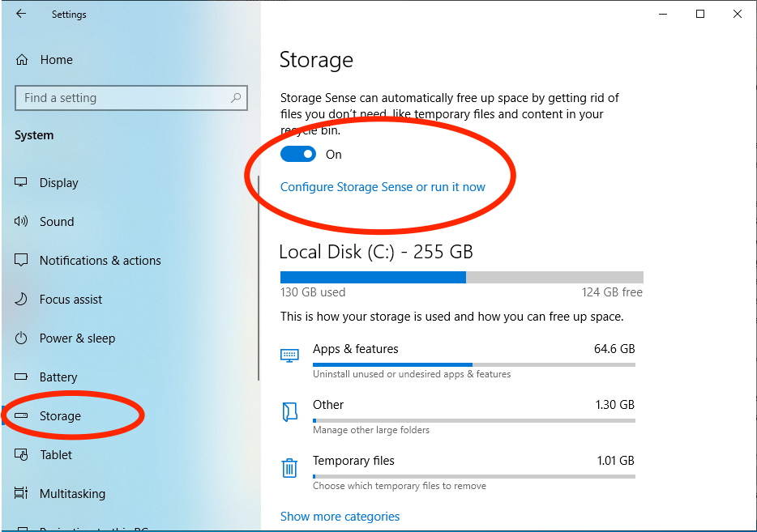Go back with the Settings arrow

21,14
